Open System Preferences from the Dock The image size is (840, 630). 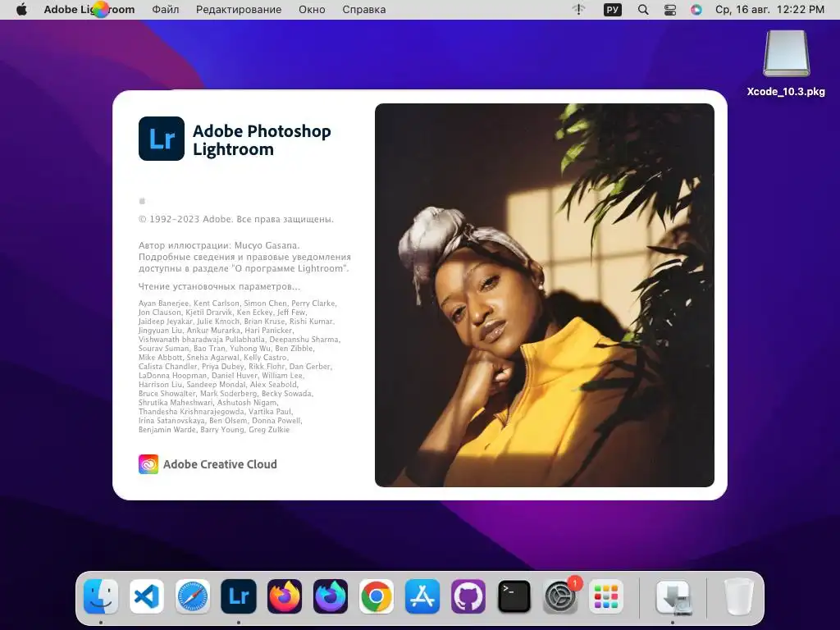coord(560,596)
